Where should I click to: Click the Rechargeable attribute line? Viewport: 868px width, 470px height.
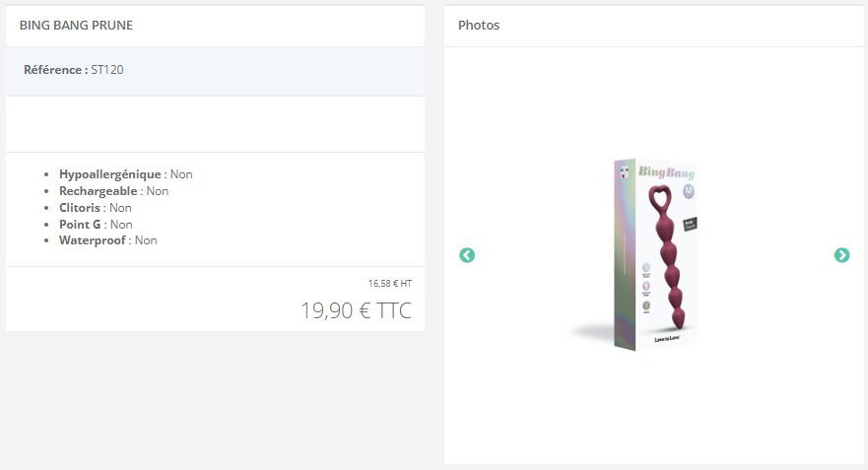coord(114,191)
